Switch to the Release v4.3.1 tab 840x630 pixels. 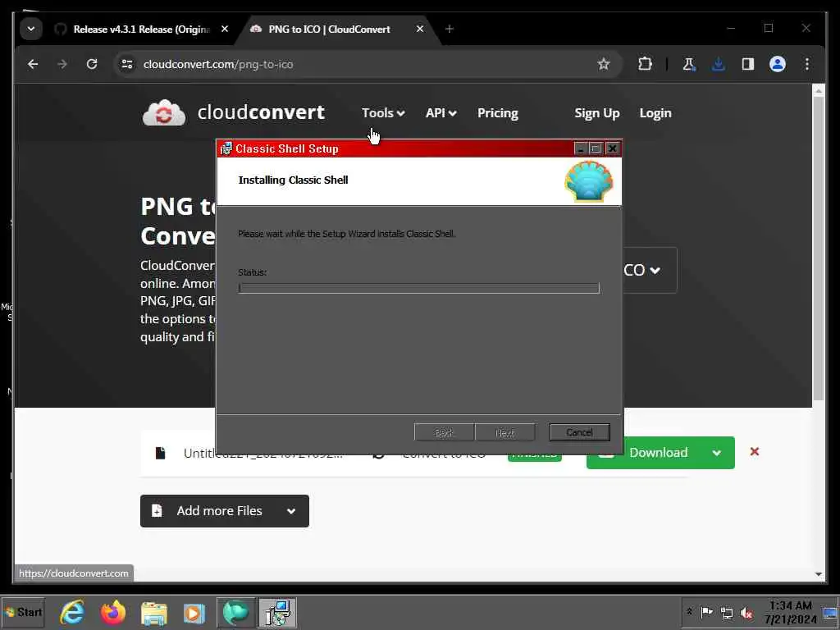(x=140, y=29)
